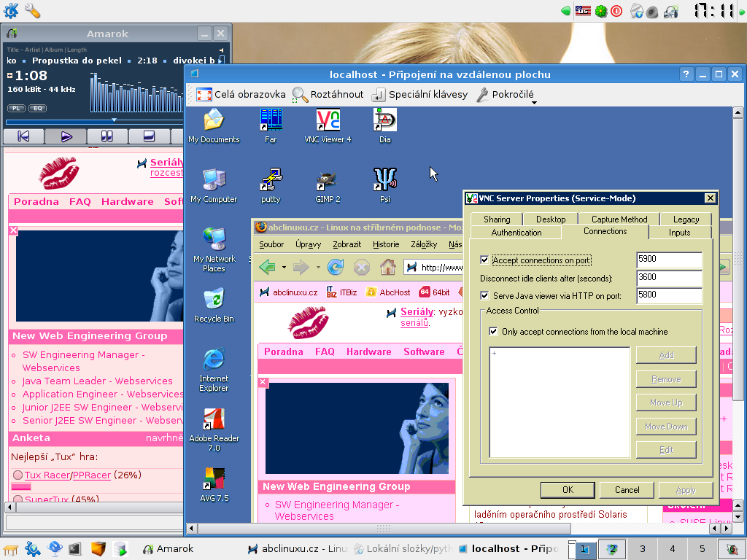This screenshot has height=560, width=747.
Task: Seek using Amarok position slider
Action: point(94,121)
